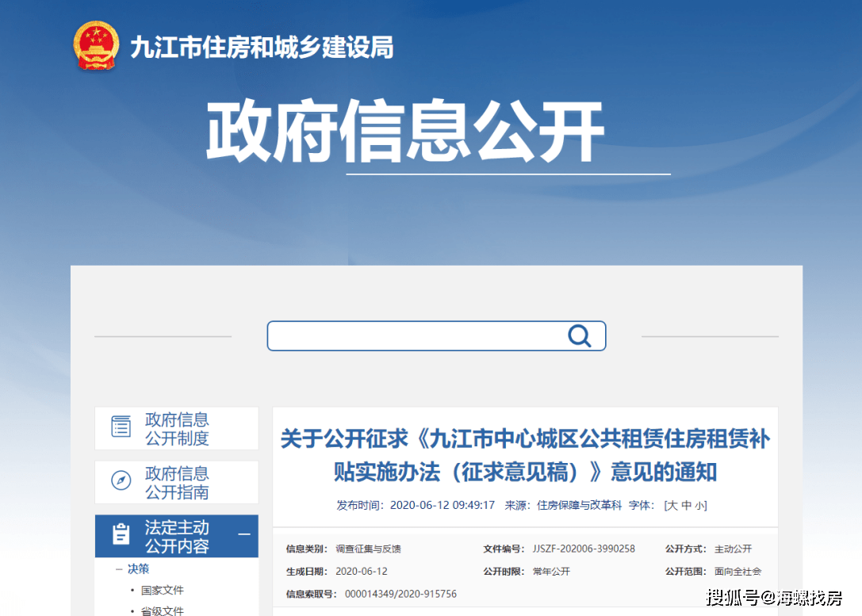Click the publish time 2020-06-12 09:49:17
The image size is (862, 616).
click(442, 506)
